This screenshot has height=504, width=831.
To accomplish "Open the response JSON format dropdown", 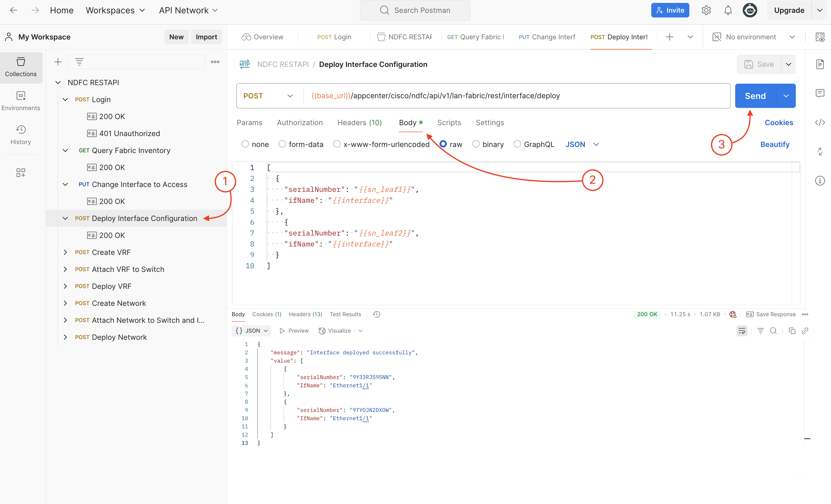I will coord(252,331).
